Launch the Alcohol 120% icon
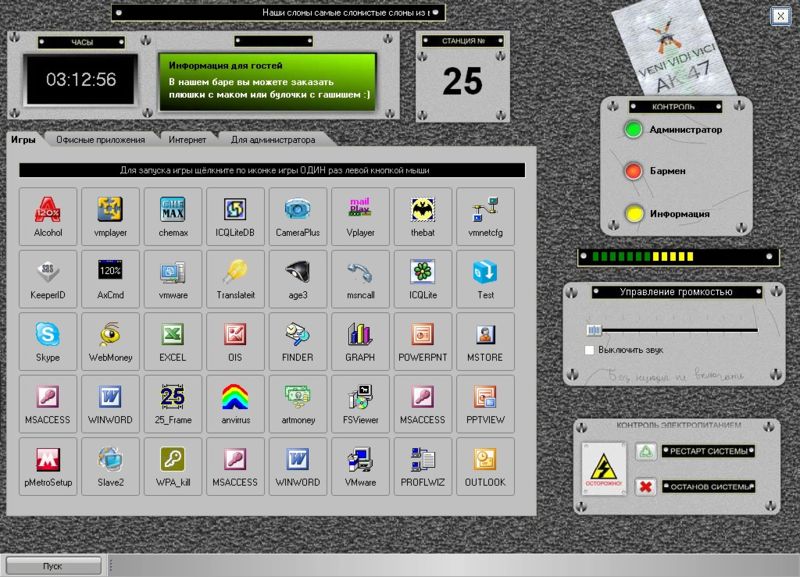This screenshot has width=800, height=577. pyautogui.click(x=48, y=216)
